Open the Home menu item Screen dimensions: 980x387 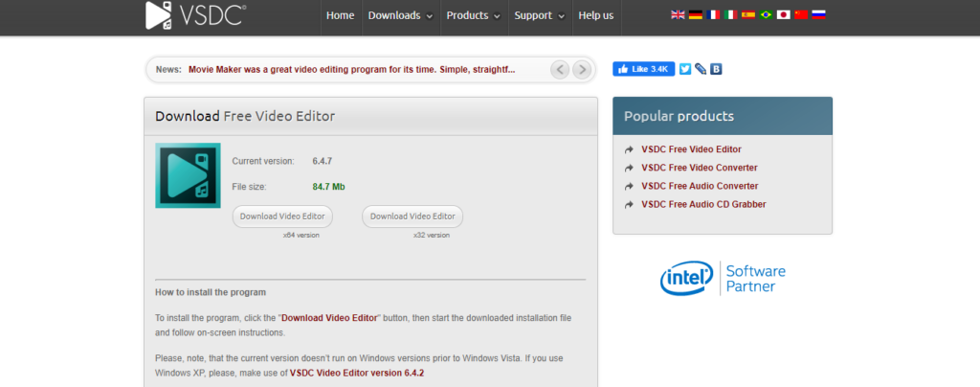(340, 15)
